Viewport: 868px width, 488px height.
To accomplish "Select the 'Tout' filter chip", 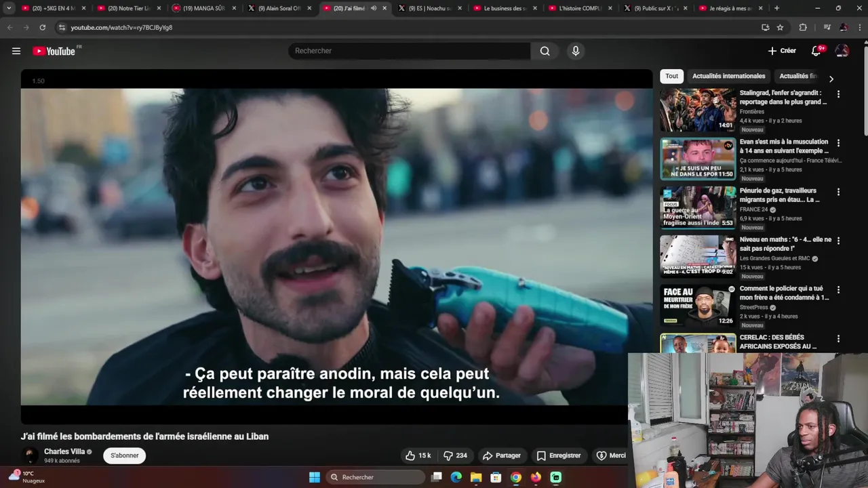I will pyautogui.click(x=671, y=76).
